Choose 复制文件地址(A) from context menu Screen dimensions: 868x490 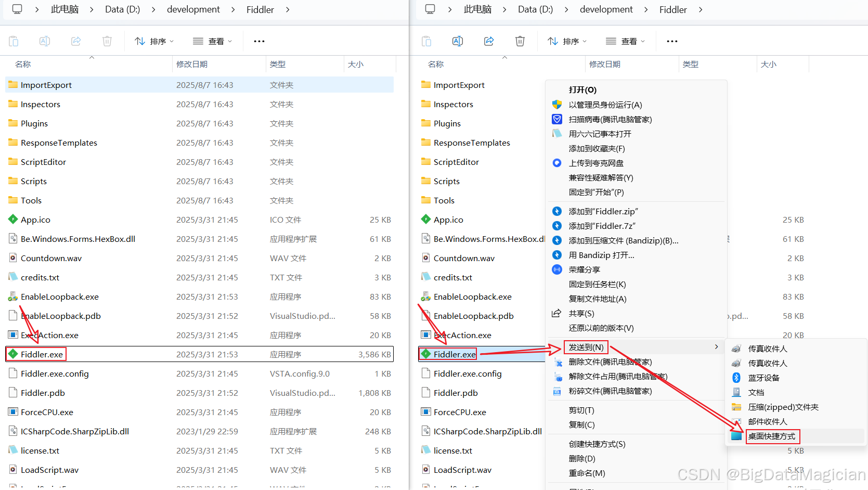click(x=598, y=299)
